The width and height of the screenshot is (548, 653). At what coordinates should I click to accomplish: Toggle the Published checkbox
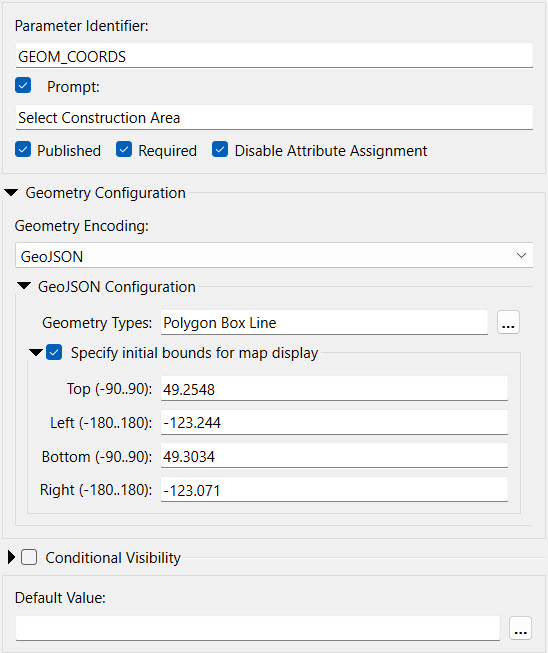23,150
